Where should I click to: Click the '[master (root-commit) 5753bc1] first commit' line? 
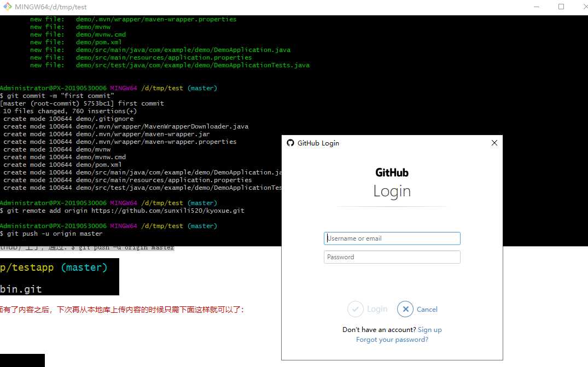(x=81, y=103)
